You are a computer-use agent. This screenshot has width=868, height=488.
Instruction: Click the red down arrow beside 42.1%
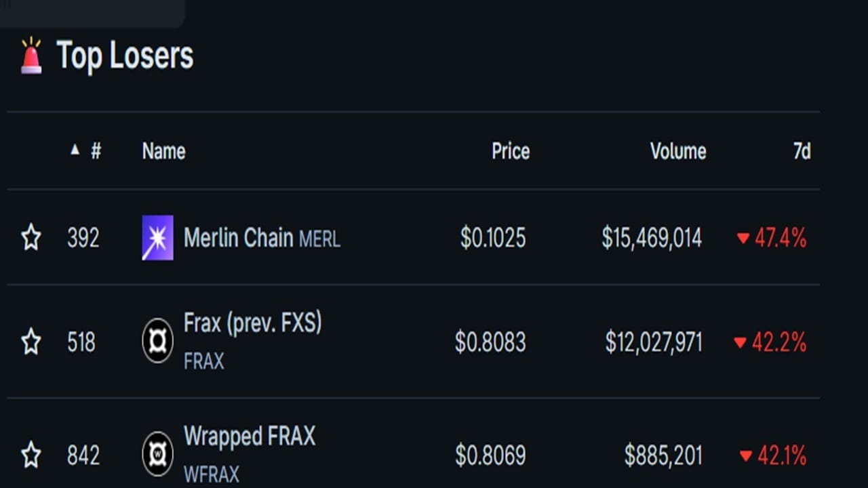(746, 456)
